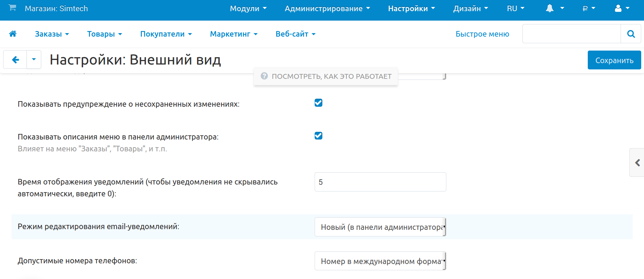
Task: Click the shopping cart storefront icon
Action: [x=12, y=8]
